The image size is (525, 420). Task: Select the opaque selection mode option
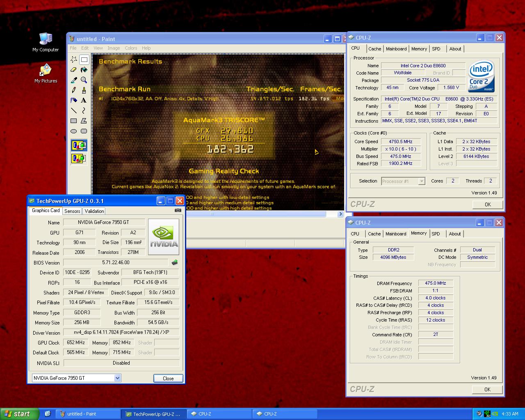[x=79, y=145]
